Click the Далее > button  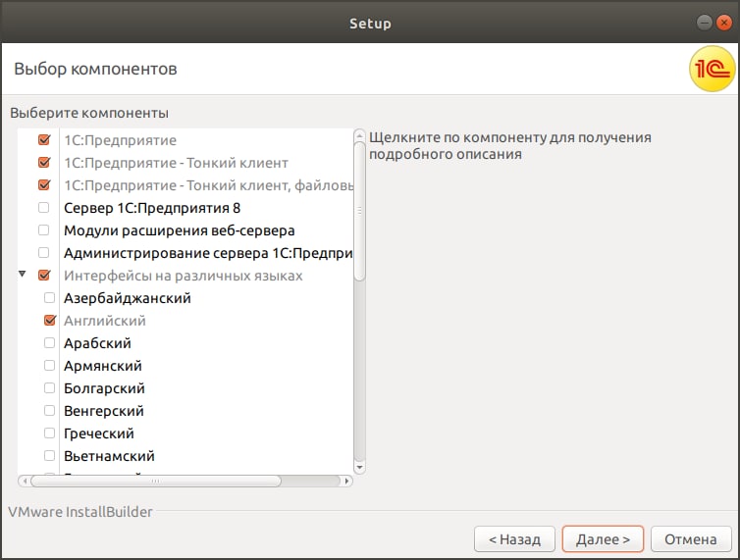pyautogui.click(x=603, y=538)
